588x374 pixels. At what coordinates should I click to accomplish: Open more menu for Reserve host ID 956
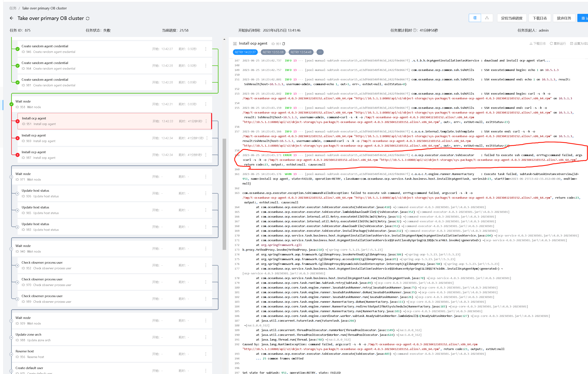[206, 354]
